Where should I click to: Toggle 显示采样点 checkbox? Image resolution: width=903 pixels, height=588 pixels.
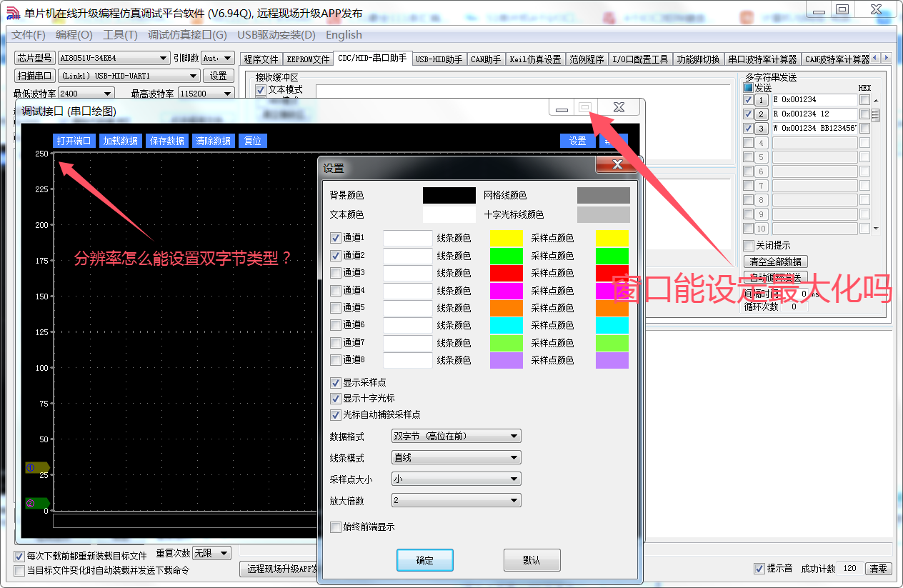point(336,383)
